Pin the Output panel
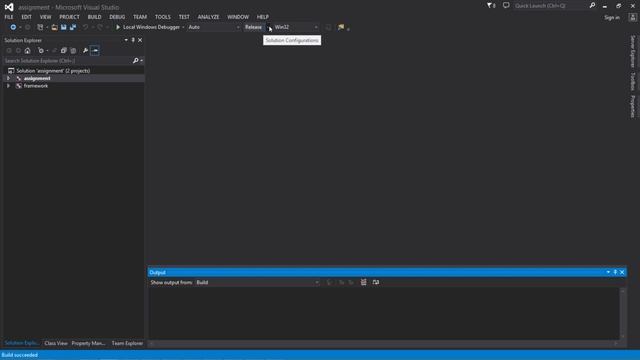The height and width of the screenshot is (360, 640). (x=615, y=272)
